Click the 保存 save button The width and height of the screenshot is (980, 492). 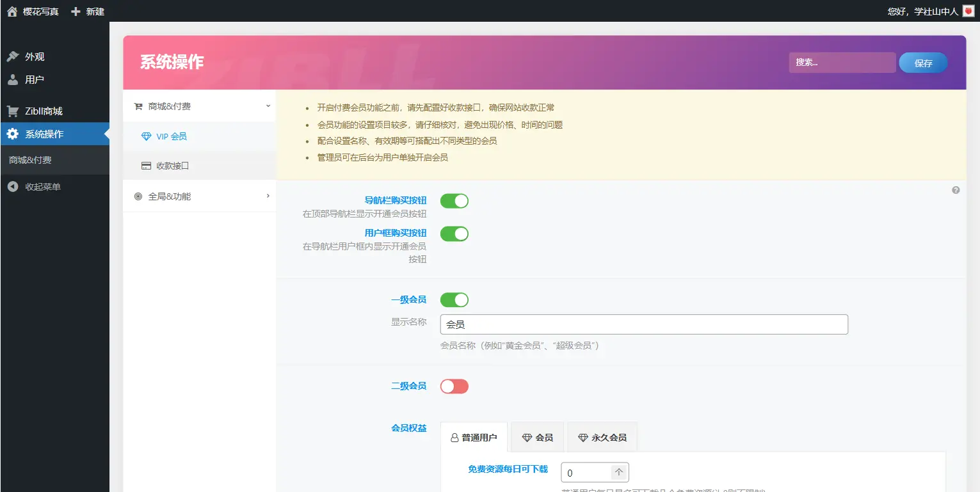click(922, 62)
